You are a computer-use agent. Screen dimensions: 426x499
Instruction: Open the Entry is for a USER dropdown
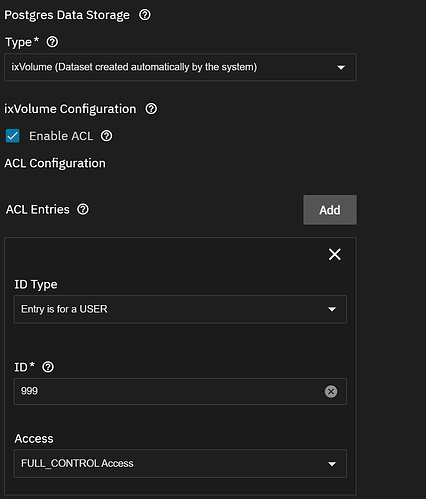tap(180, 309)
